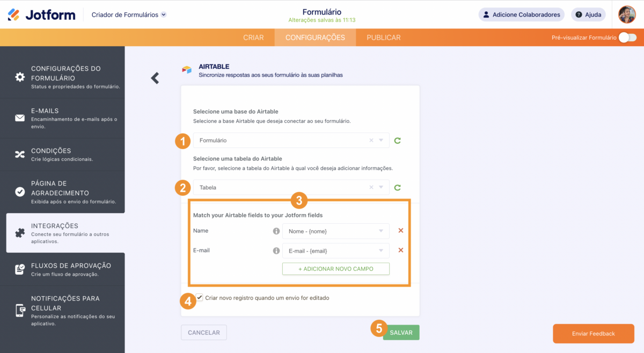The image size is (644, 353).
Task: Refresh the Airtable base list
Action: [398, 141]
